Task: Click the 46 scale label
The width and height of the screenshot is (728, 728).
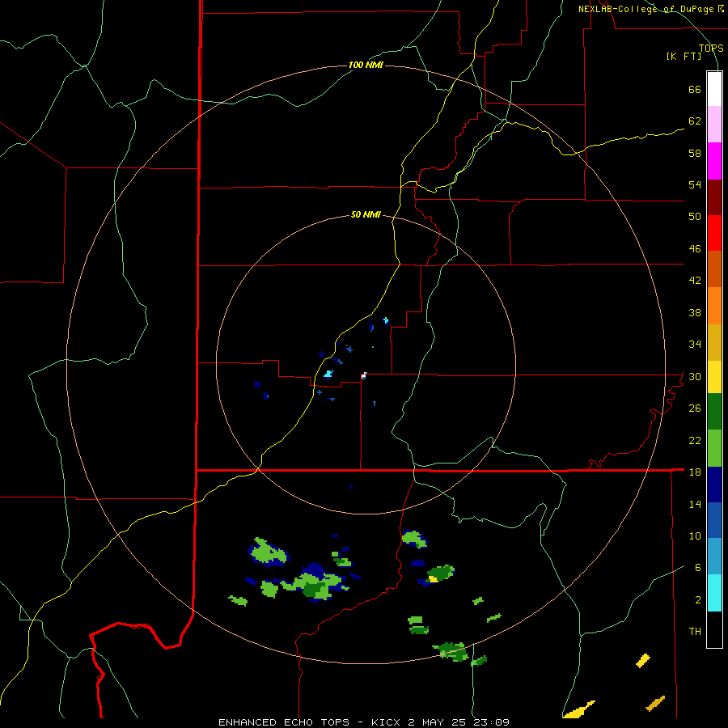Action: click(x=695, y=248)
